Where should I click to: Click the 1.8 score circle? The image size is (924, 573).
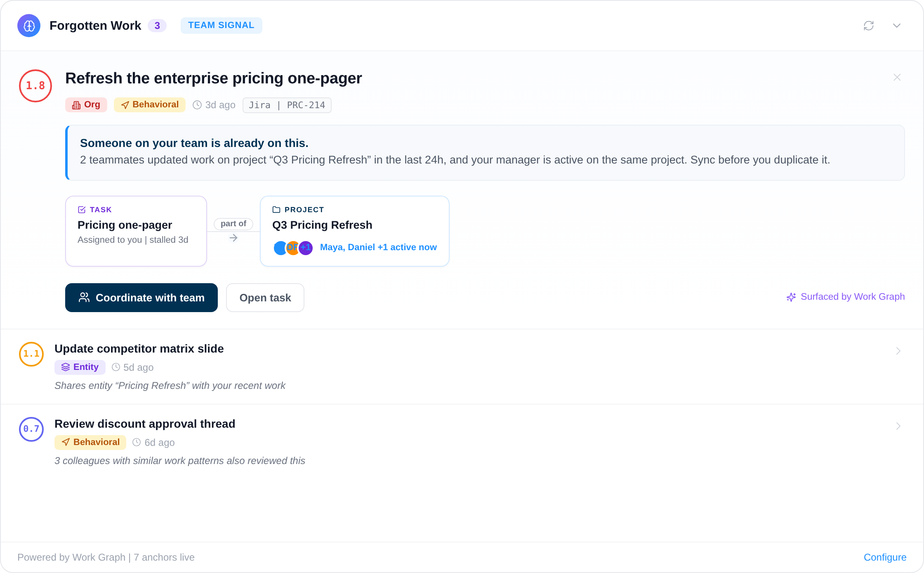pyautogui.click(x=35, y=86)
